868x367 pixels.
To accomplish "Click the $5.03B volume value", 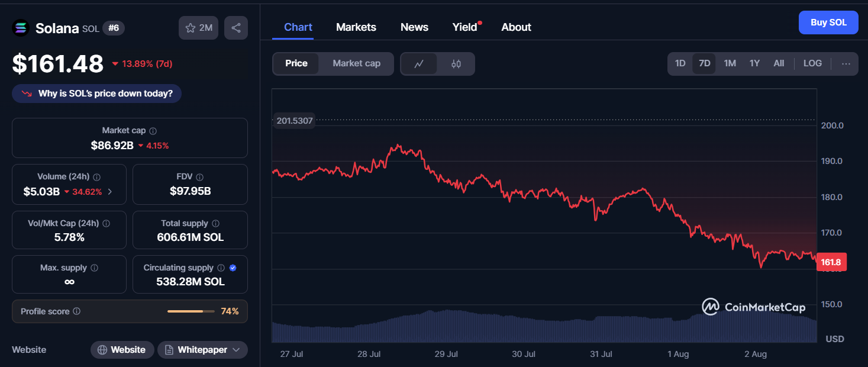I will [x=41, y=192].
